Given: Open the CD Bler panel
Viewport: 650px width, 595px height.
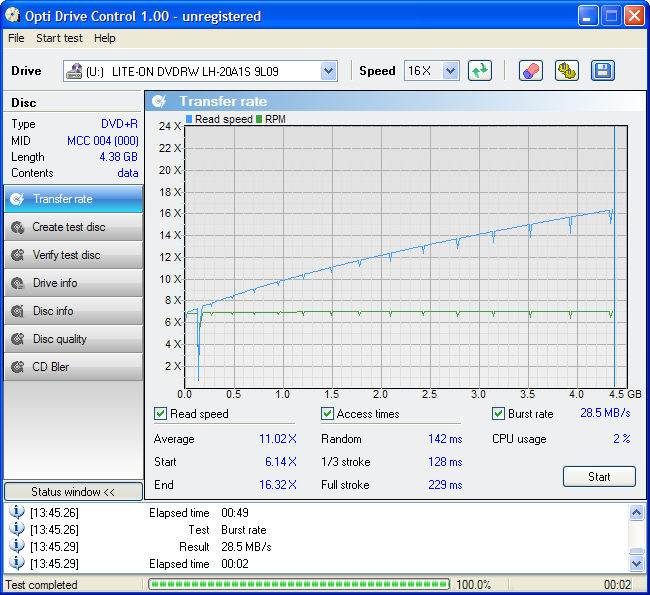Looking at the screenshot, I should 72,367.
